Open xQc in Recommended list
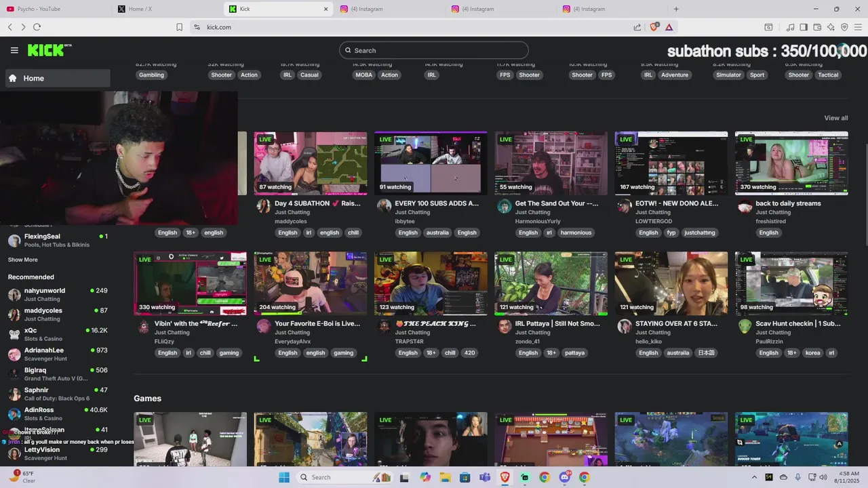868x488 pixels. tap(58, 334)
